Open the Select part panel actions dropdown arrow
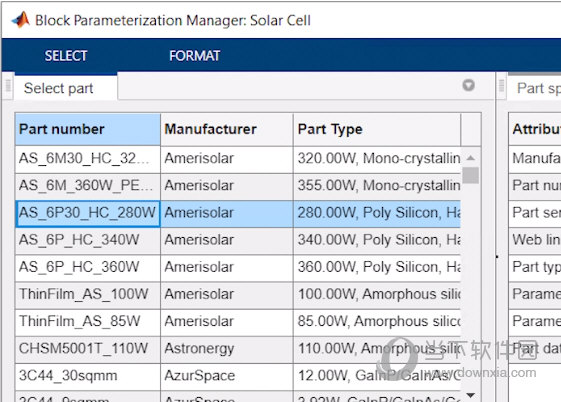 click(468, 85)
